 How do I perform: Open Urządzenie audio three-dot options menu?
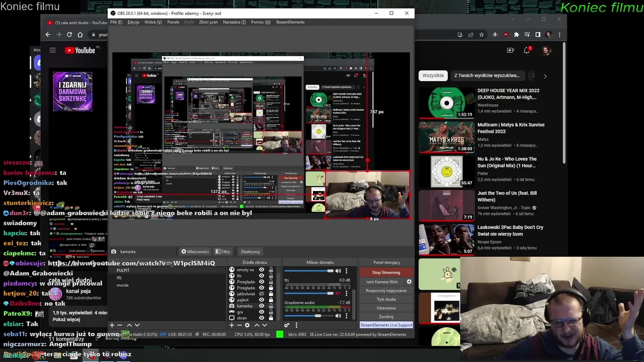click(x=346, y=315)
